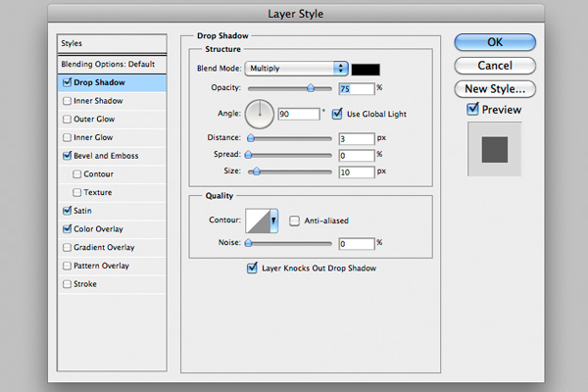Click the New Style... button
Viewport: 588px width, 392px height.
tap(495, 89)
